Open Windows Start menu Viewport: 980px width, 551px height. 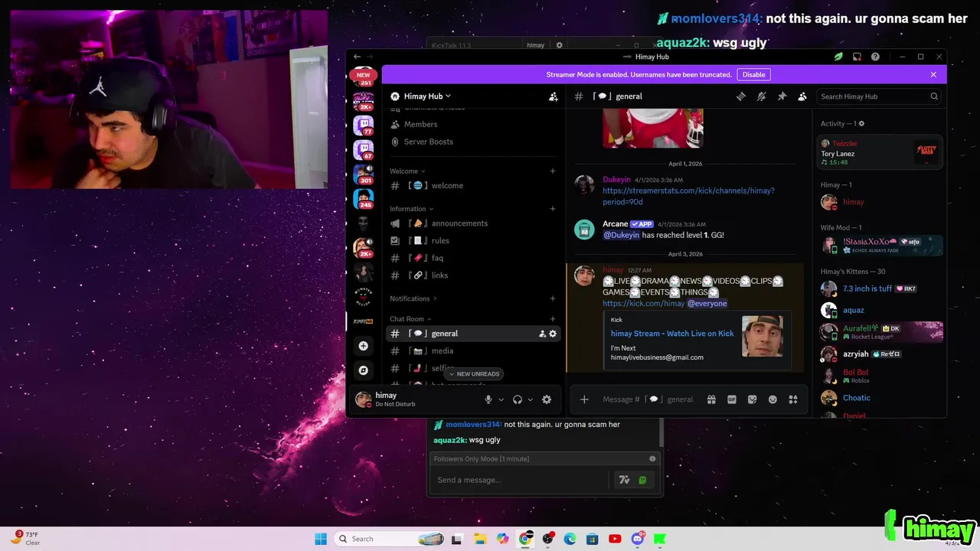tap(321, 539)
